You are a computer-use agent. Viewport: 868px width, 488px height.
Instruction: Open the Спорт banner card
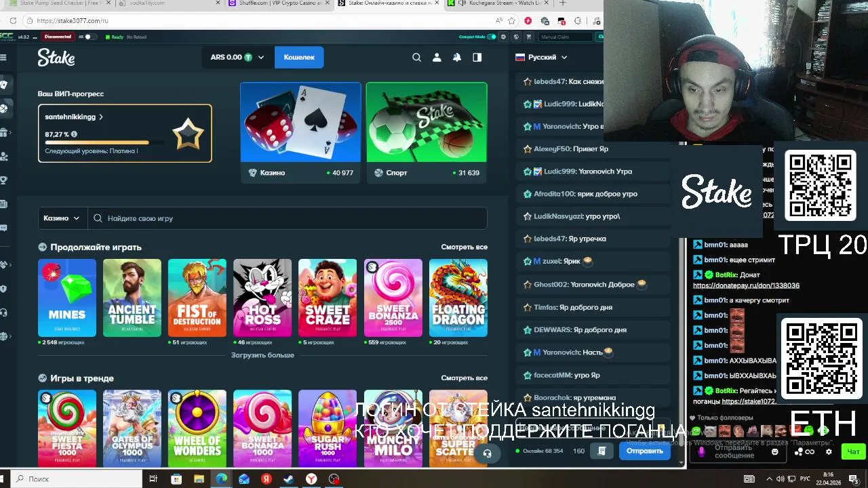(x=427, y=133)
